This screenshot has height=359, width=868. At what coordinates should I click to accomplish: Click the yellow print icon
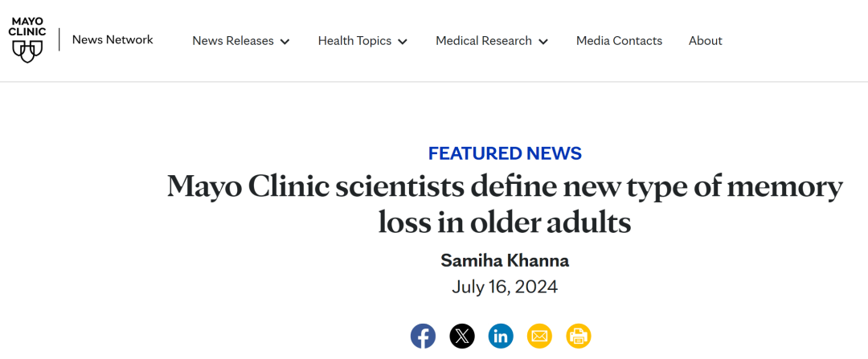click(x=578, y=335)
